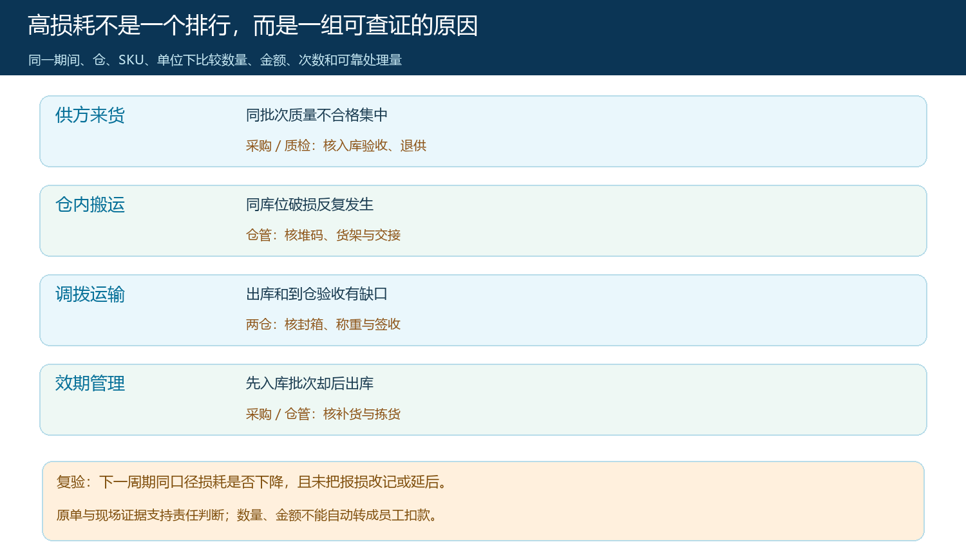Select text 同批次质量不合格集中

[317, 115]
